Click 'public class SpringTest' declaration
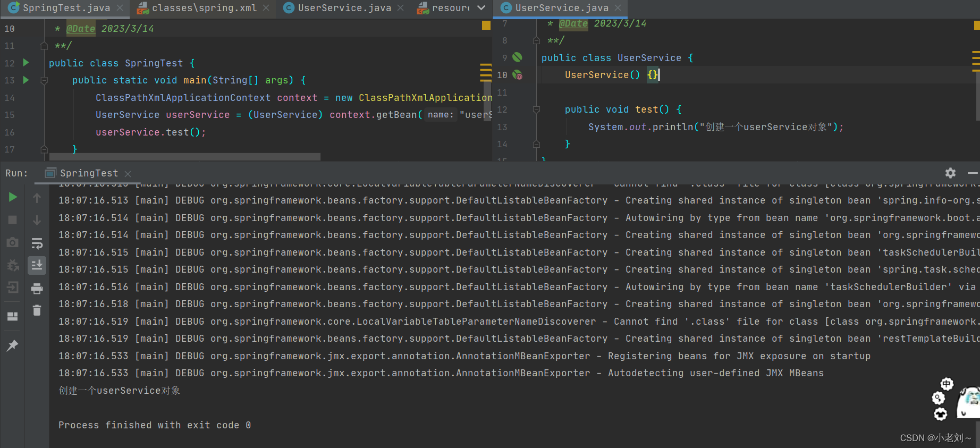This screenshot has height=448, width=980. coord(122,63)
